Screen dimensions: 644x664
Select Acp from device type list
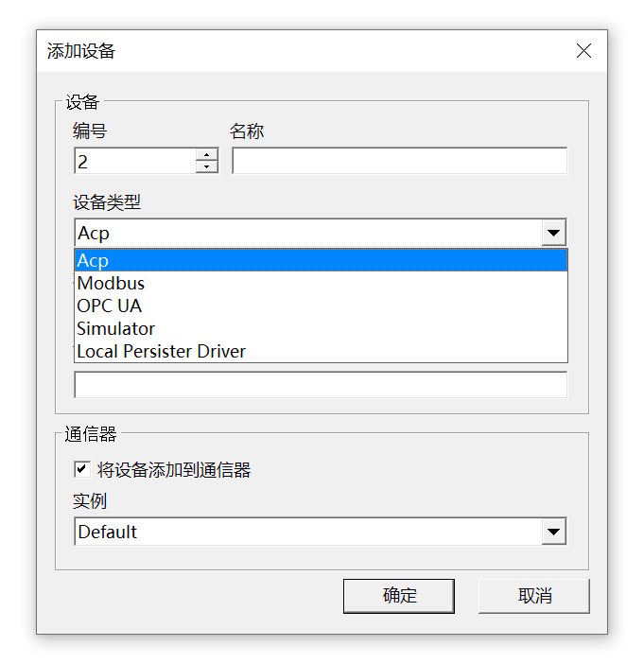click(321, 260)
